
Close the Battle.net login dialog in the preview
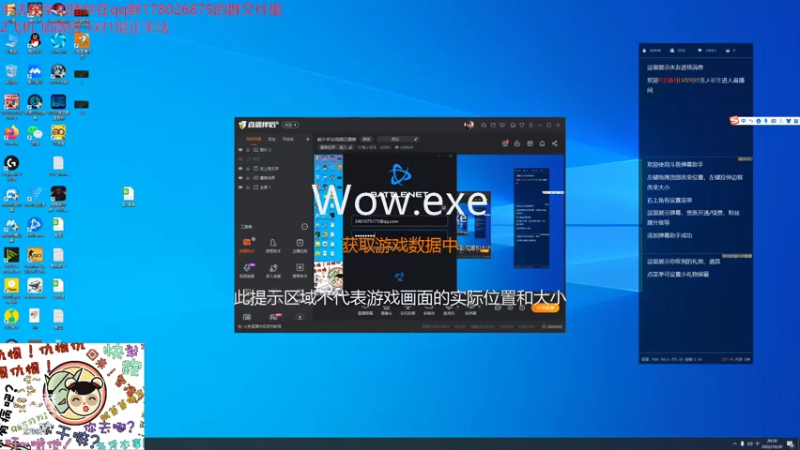(451, 156)
